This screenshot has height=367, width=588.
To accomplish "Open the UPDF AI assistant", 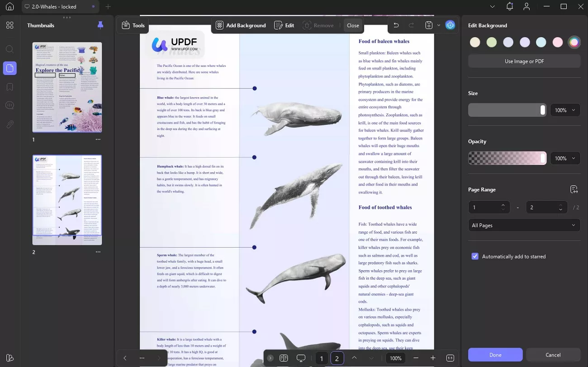I will pyautogui.click(x=450, y=25).
